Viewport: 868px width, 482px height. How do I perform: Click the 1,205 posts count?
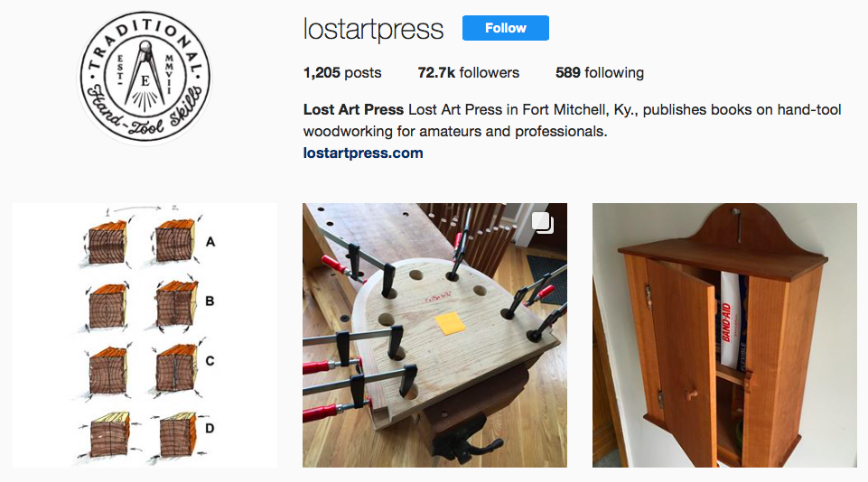[x=342, y=72]
